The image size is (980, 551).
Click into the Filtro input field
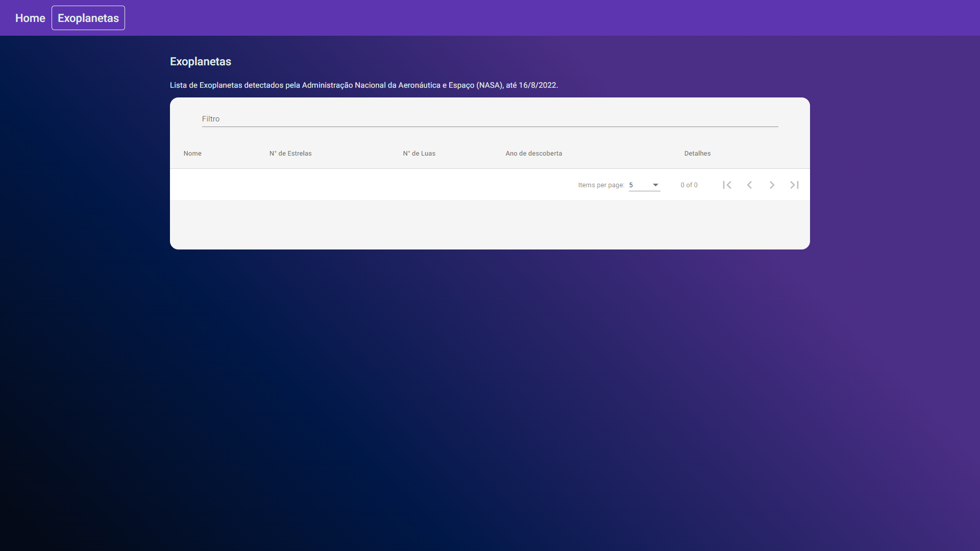tap(490, 119)
